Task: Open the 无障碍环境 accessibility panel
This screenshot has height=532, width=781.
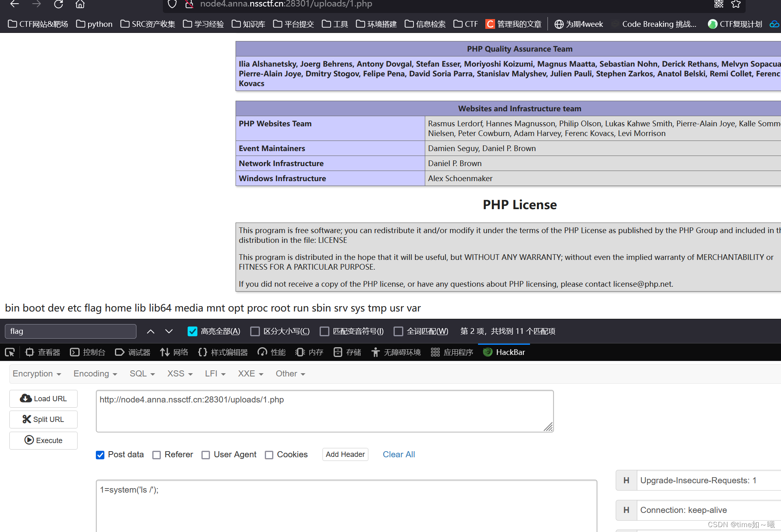Action: [396, 352]
